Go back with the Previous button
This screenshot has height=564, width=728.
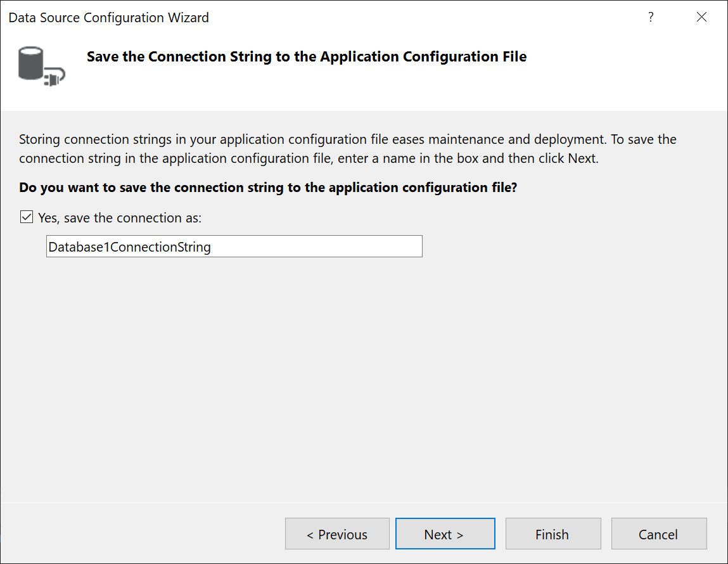click(337, 534)
